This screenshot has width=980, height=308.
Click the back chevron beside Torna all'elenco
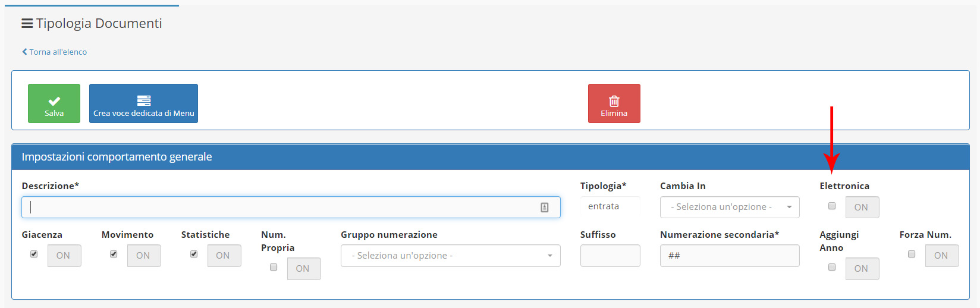(24, 52)
